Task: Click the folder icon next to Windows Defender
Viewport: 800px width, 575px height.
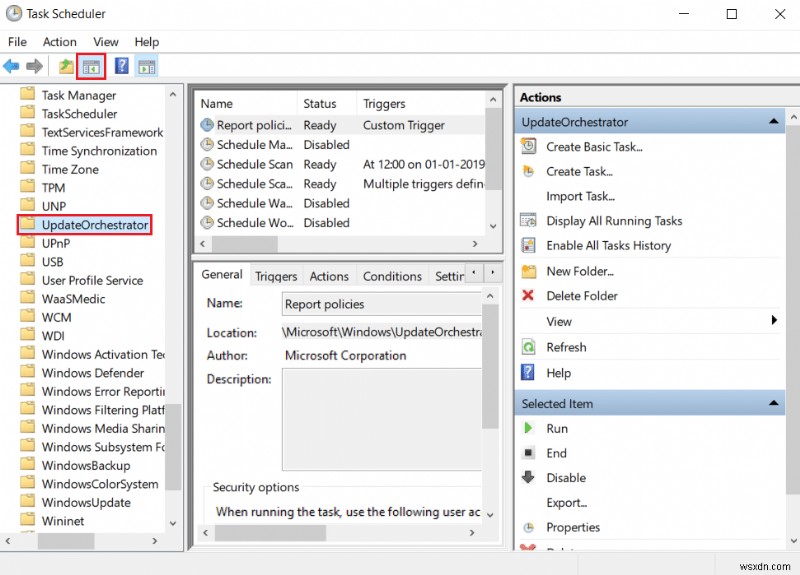Action: [27, 372]
